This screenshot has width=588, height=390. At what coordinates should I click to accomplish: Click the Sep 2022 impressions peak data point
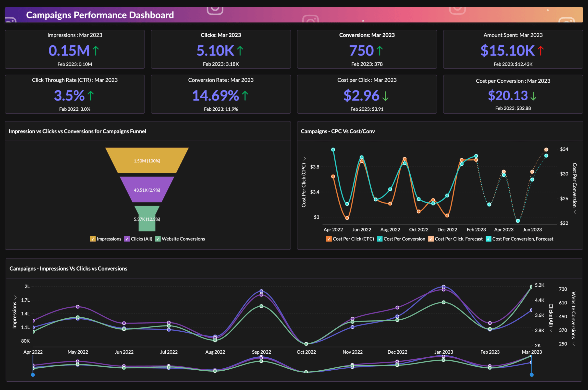tap(261, 291)
